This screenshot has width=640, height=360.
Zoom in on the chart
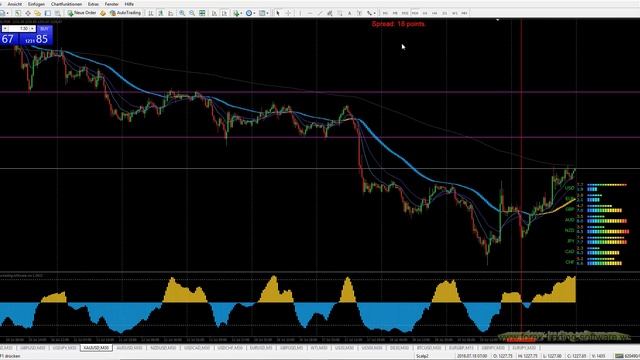182,13
